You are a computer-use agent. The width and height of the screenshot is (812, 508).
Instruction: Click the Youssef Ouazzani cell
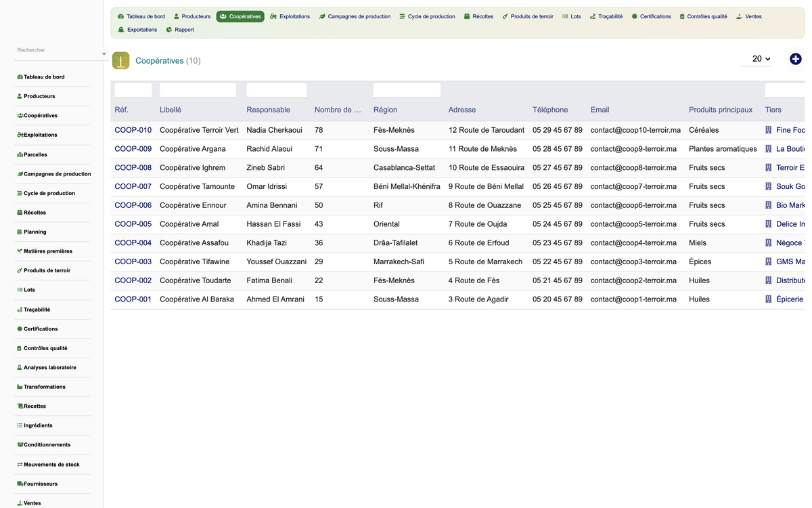pos(277,261)
